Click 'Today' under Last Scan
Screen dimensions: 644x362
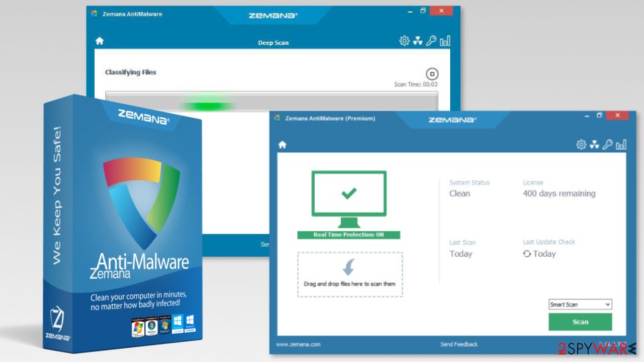[x=461, y=253]
